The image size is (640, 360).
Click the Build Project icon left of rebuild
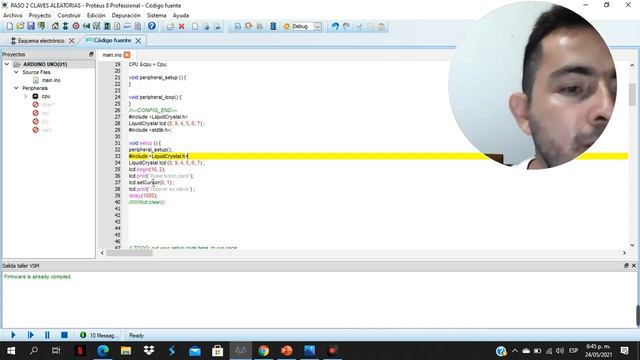238,27
